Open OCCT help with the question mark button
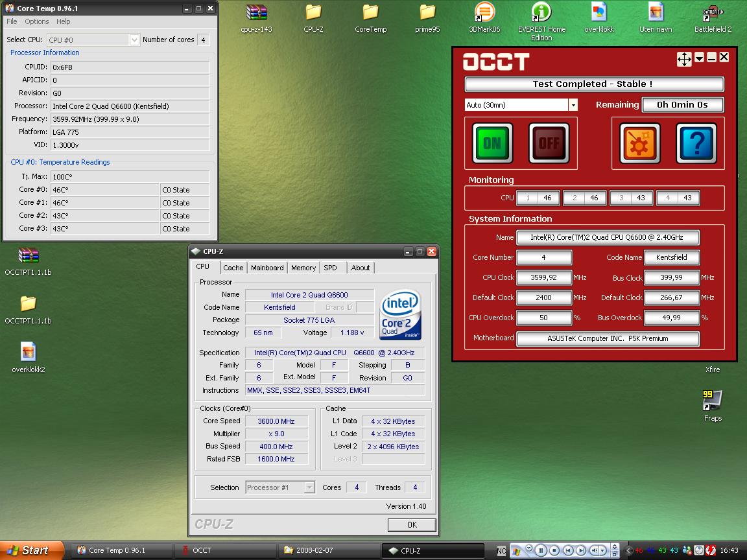The width and height of the screenshot is (747, 560). [x=696, y=143]
